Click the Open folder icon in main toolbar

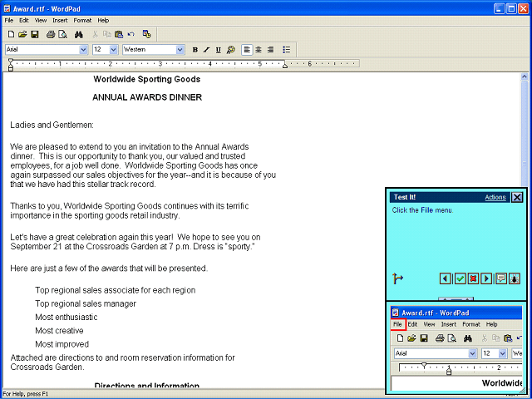[22, 34]
